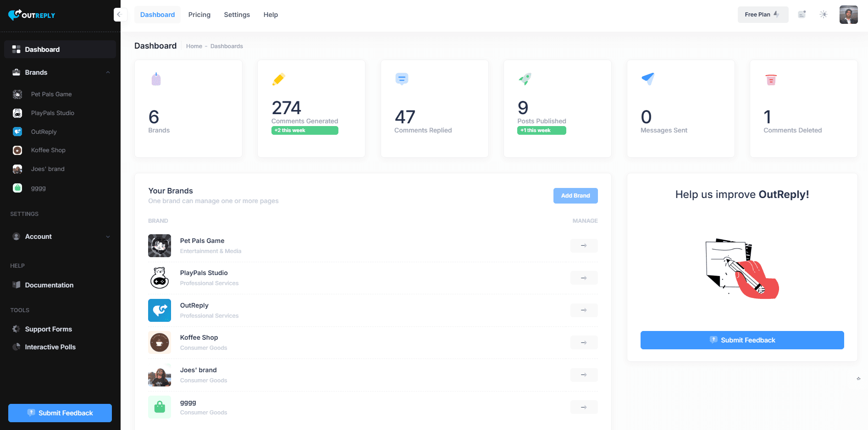
Task: Expand the Account dropdown in sidebar
Action: 60,237
